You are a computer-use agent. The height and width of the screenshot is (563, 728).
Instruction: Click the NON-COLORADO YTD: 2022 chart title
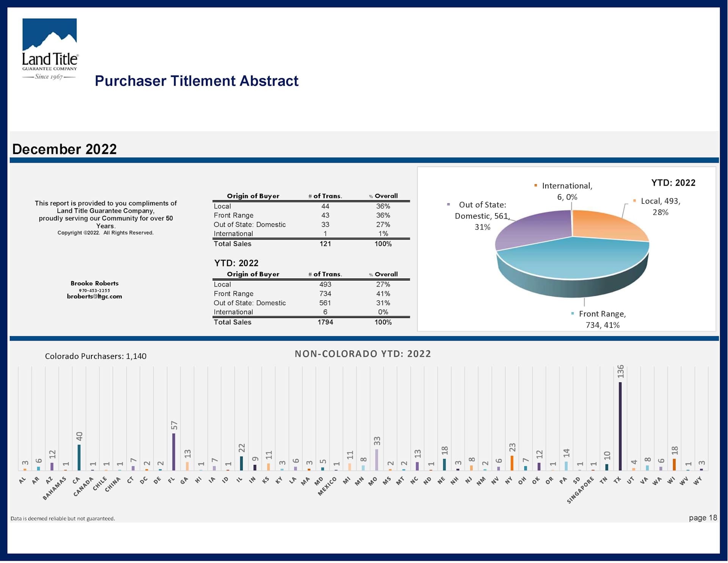(362, 354)
